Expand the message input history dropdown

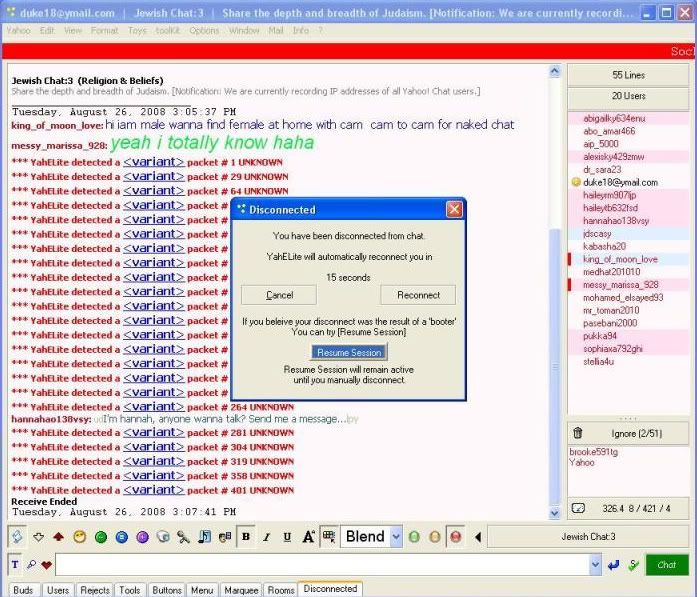tap(596, 565)
